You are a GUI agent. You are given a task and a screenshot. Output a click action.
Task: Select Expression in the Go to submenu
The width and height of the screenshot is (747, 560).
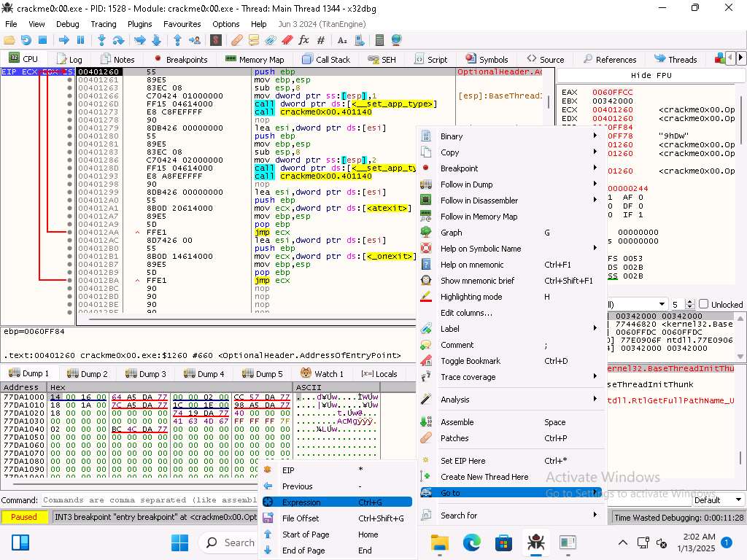301,502
